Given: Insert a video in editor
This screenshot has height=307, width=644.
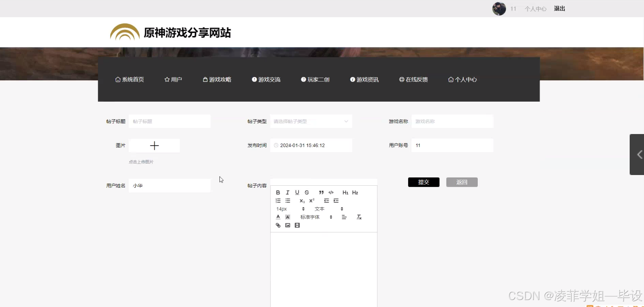Looking at the screenshot, I should pyautogui.click(x=297, y=225).
